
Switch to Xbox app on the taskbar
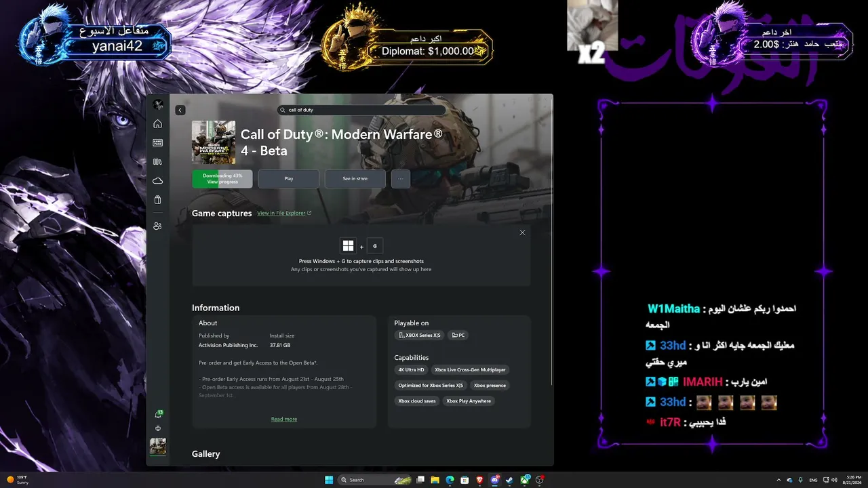point(525,480)
